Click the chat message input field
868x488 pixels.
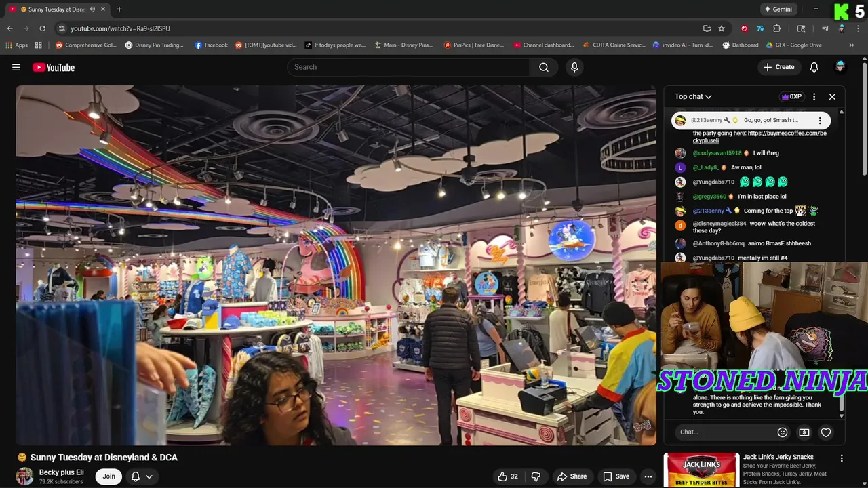tap(726, 432)
